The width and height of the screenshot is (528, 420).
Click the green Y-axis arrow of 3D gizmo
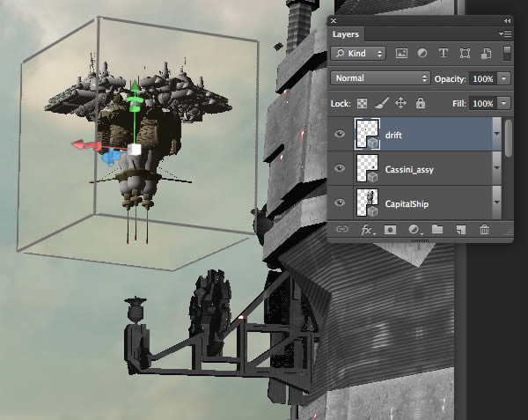pyautogui.click(x=135, y=86)
